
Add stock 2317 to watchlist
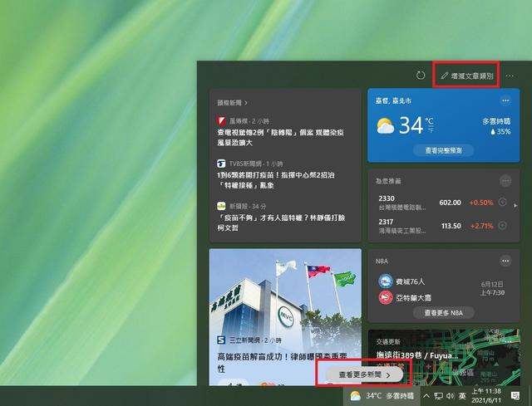click(x=504, y=226)
